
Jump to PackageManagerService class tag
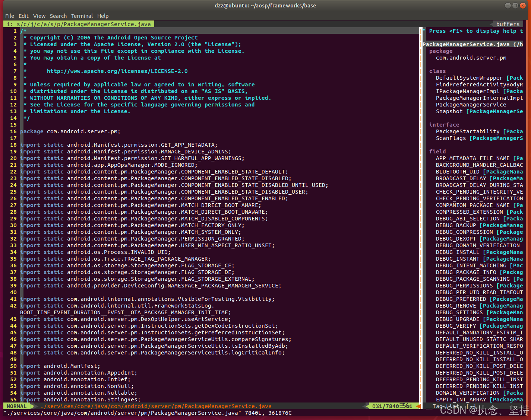click(x=471, y=105)
